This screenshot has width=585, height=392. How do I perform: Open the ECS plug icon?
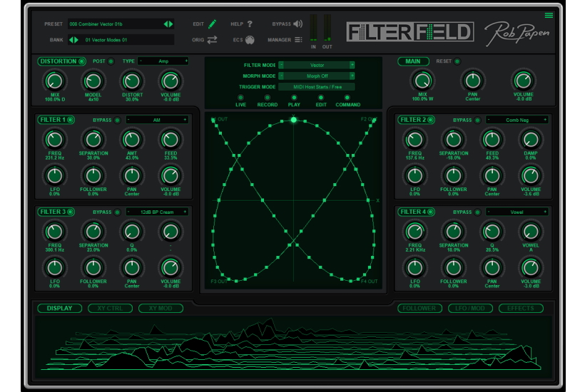[x=250, y=40]
